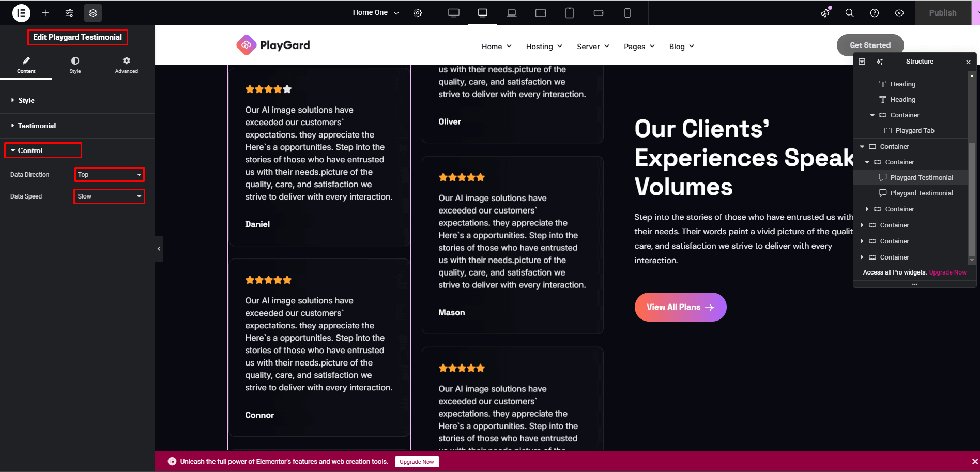This screenshot has height=472, width=980.
Task: Switch to mobile portrait device view
Action: point(627,13)
